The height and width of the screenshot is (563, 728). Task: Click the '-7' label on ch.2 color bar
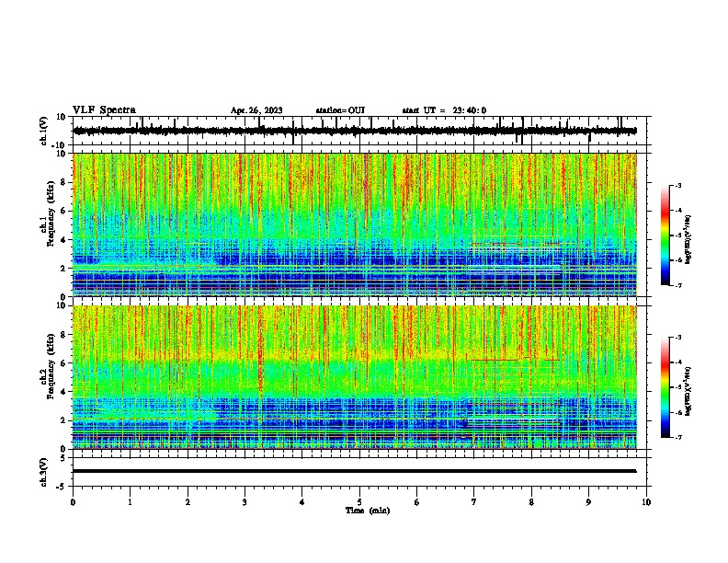pyautogui.click(x=677, y=437)
